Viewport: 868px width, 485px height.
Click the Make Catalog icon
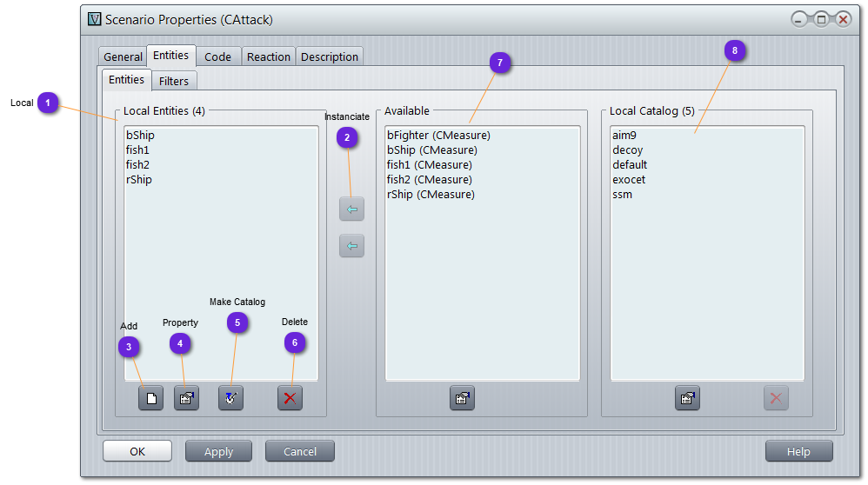coord(230,399)
